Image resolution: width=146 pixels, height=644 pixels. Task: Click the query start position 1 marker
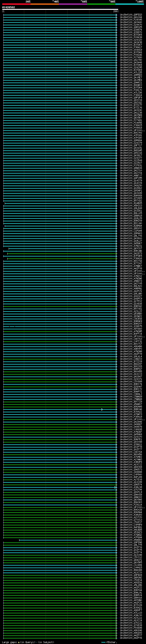pos(3,11)
